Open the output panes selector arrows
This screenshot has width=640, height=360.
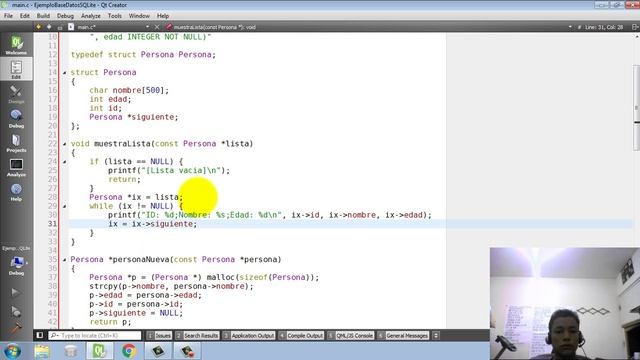tap(436, 336)
